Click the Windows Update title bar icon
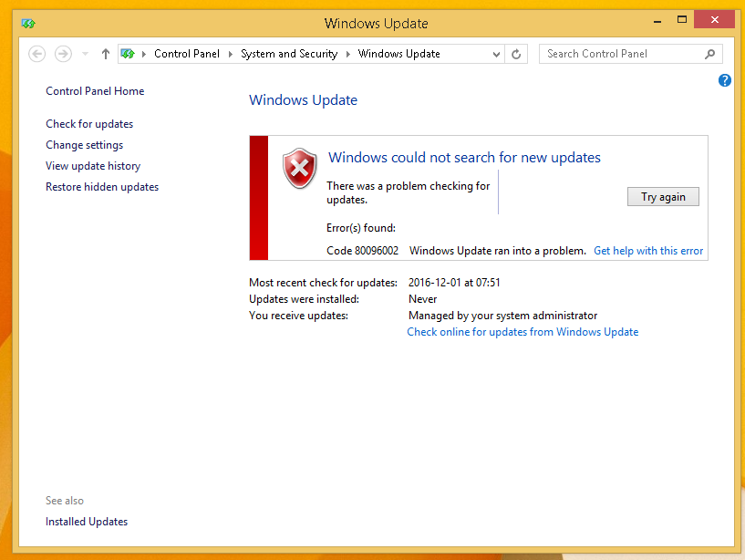This screenshot has height=560, width=745. tap(28, 23)
